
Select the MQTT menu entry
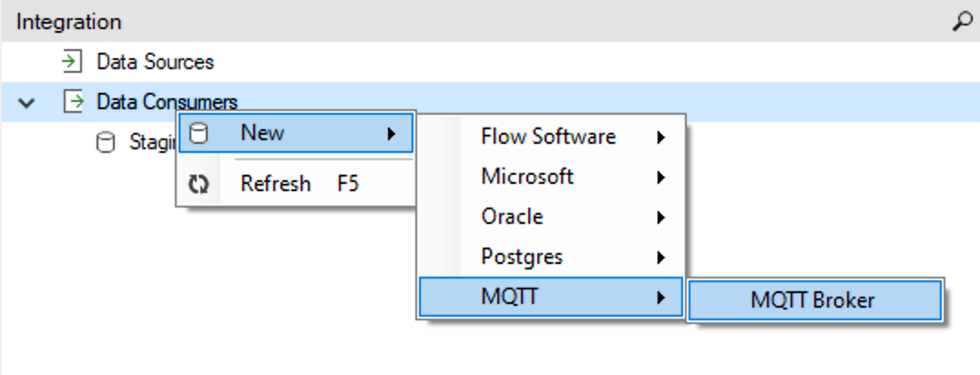[551, 297]
